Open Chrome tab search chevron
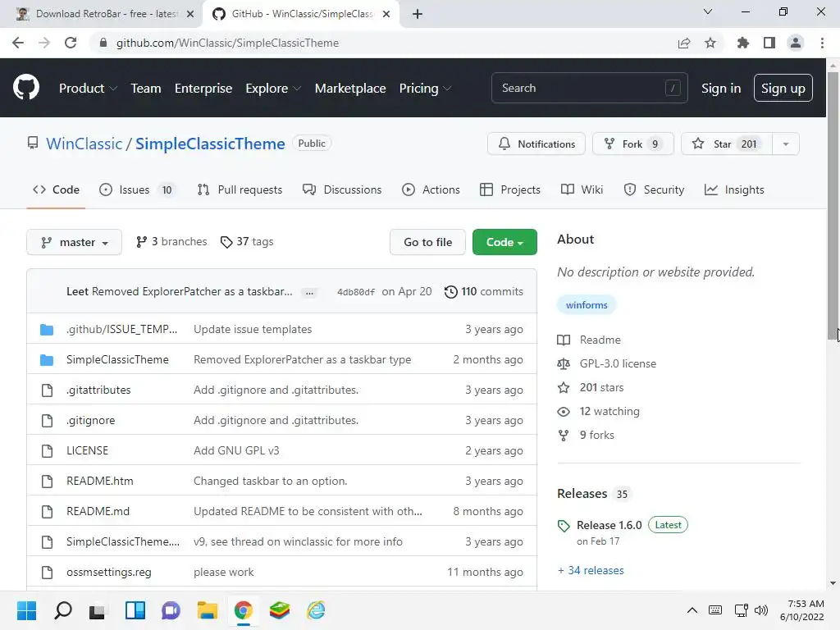This screenshot has width=840, height=630. point(707,11)
